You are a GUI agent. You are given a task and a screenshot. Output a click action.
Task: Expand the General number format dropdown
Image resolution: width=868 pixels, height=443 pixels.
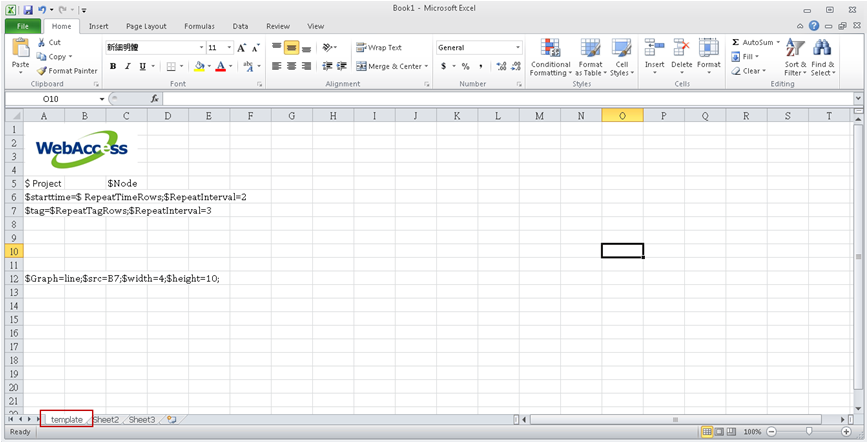(x=518, y=48)
